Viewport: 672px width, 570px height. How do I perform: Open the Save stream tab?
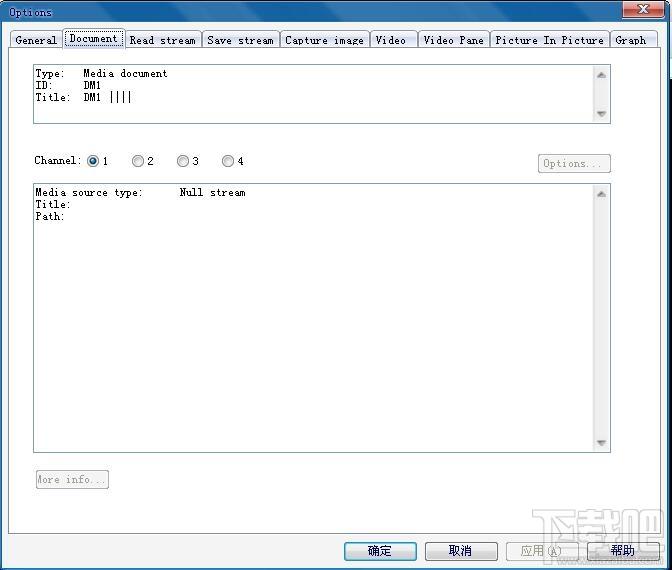tap(240, 40)
